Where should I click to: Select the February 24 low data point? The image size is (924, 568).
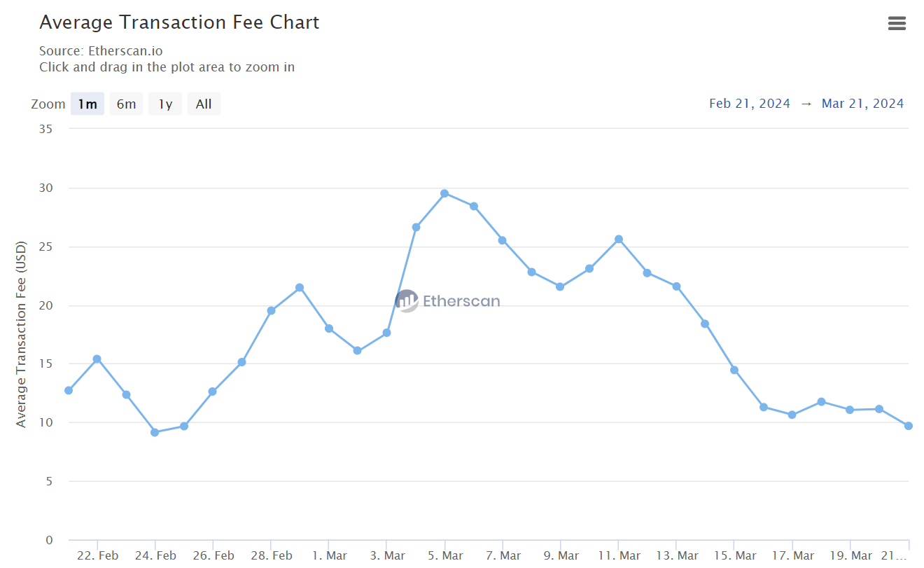[x=155, y=432]
